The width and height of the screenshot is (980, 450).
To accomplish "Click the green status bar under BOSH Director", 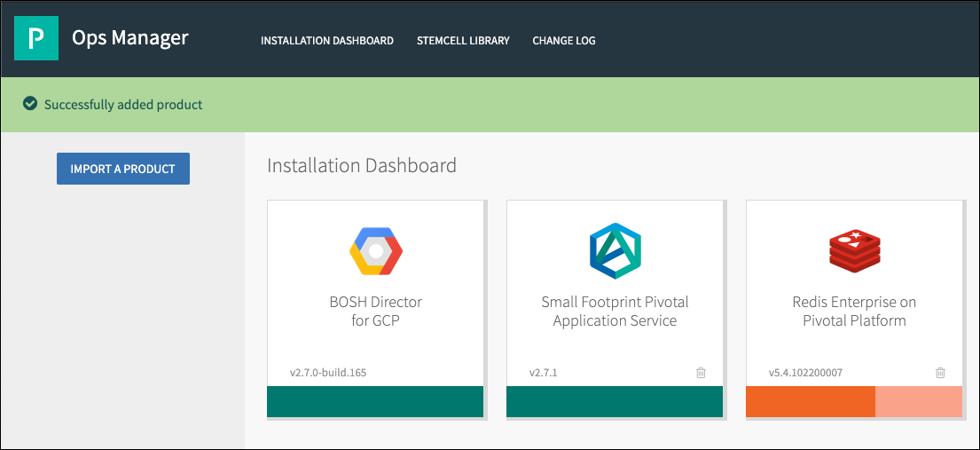I will coord(375,401).
